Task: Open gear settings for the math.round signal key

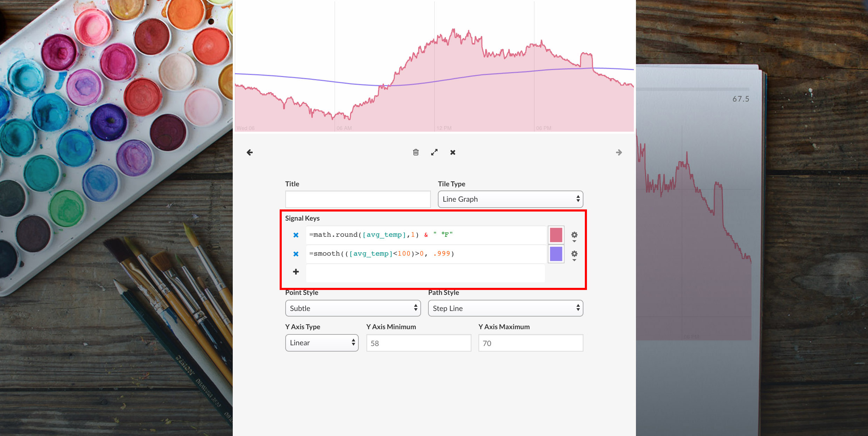Action: [x=574, y=235]
